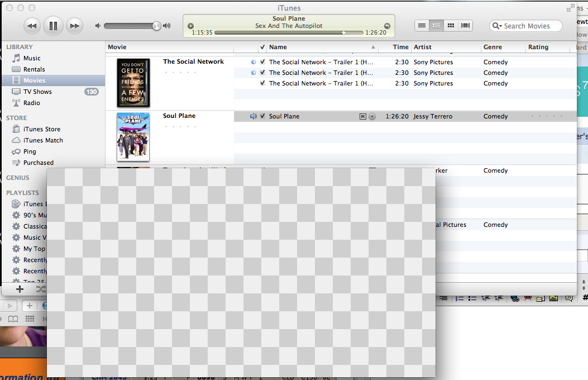The width and height of the screenshot is (588, 380).
Task: Pause the playing movie
Action: (x=53, y=26)
